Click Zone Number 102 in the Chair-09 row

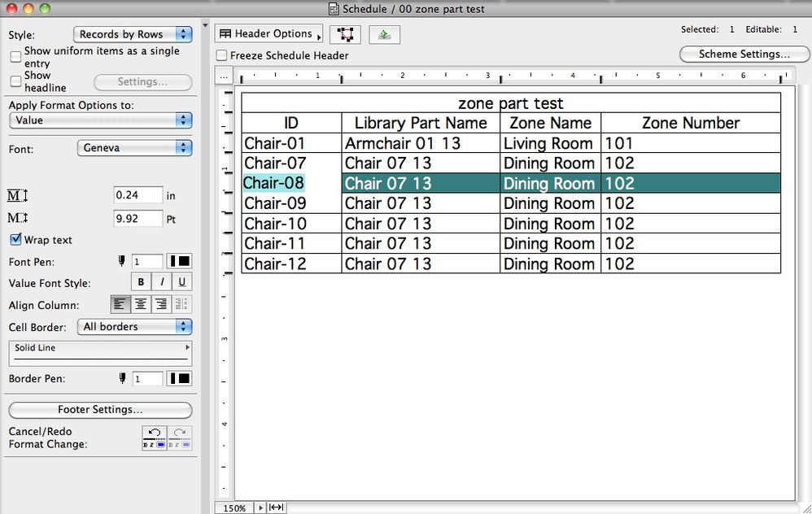pyautogui.click(x=691, y=203)
